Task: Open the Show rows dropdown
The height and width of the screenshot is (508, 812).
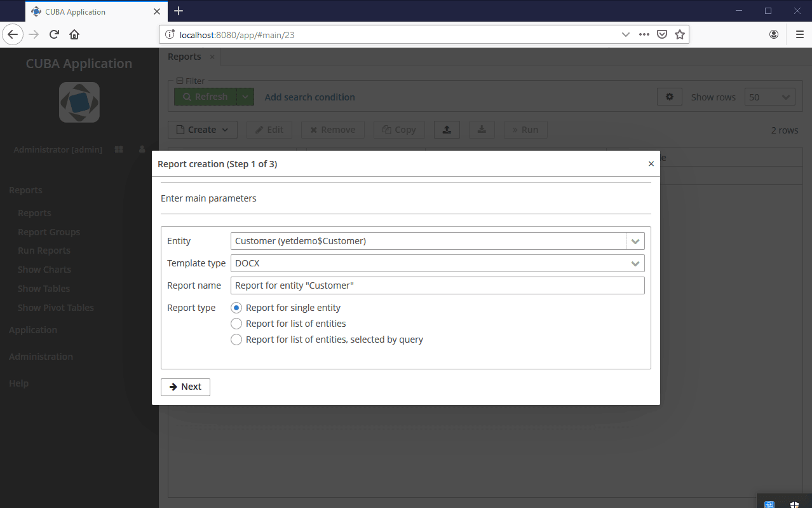Action: [x=769, y=97]
